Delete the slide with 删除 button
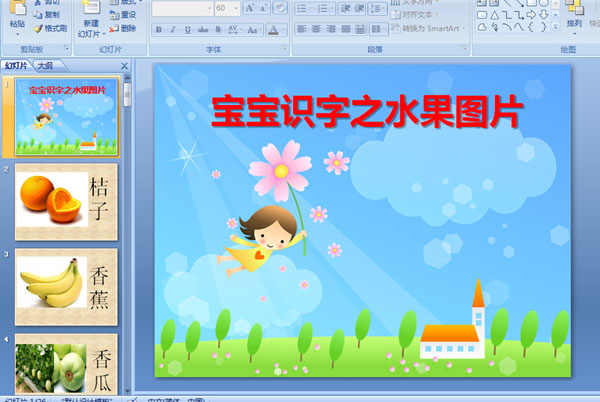 tap(123, 29)
